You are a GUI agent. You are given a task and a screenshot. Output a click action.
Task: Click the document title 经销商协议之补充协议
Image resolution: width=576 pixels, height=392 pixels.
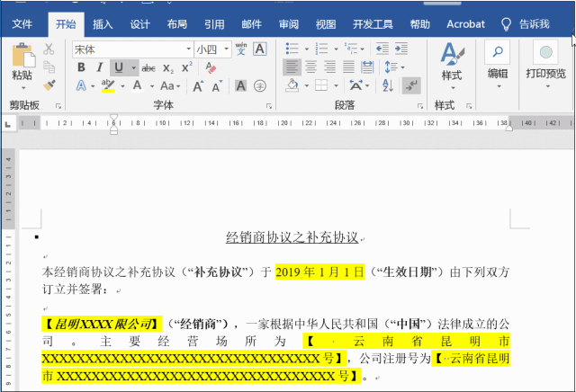pos(292,237)
